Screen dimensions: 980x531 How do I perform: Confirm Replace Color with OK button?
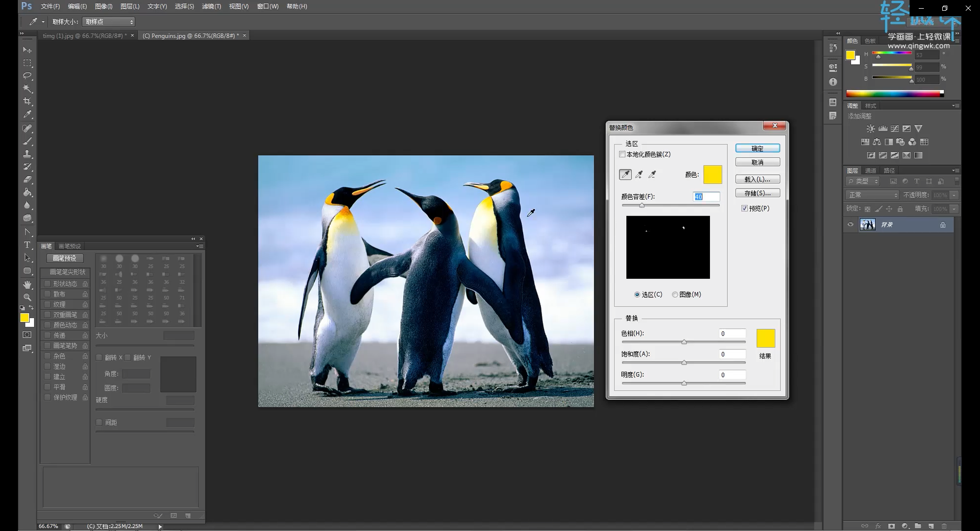[x=757, y=149]
